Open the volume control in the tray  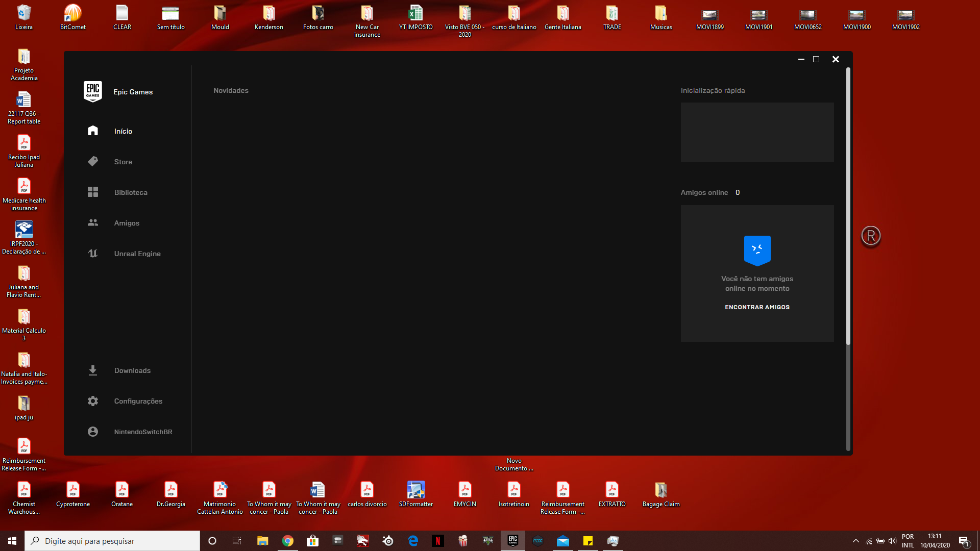[x=892, y=541]
